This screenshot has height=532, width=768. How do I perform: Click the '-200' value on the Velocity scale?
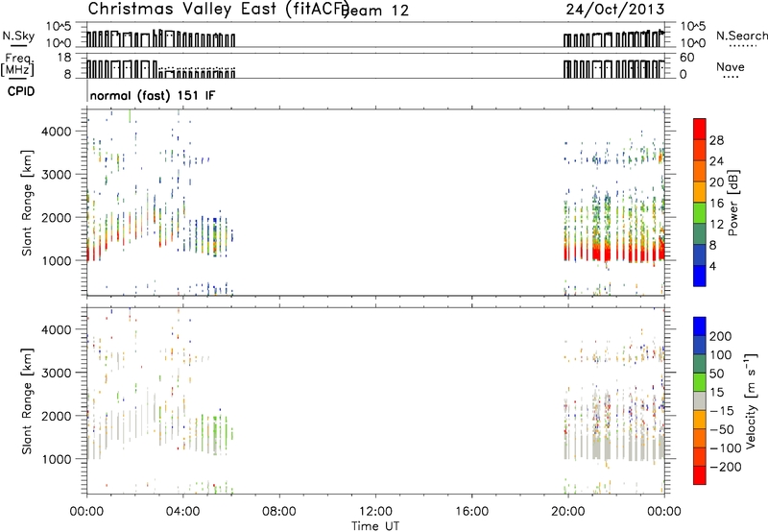[x=725, y=467]
